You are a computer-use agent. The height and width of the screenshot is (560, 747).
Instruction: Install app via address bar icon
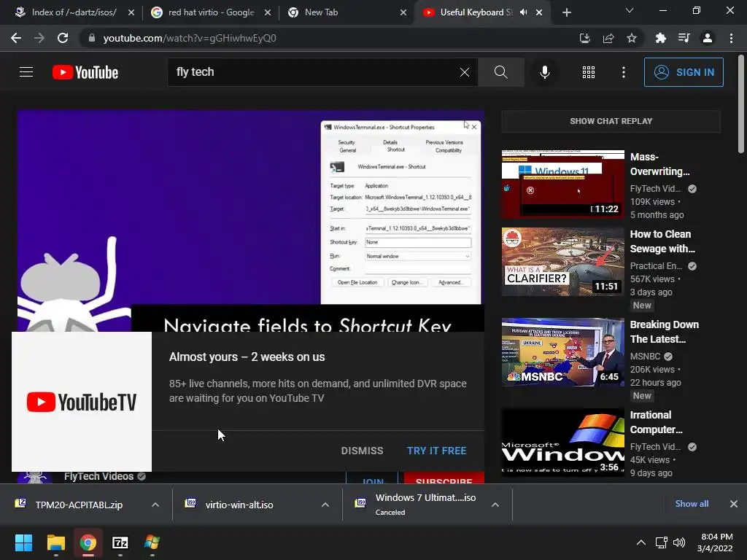click(x=584, y=38)
